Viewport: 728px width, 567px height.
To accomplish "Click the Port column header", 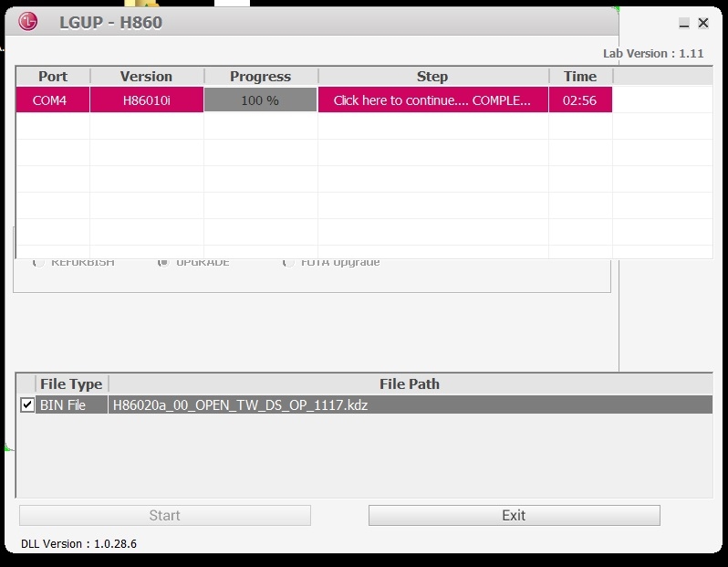I will 53,76.
